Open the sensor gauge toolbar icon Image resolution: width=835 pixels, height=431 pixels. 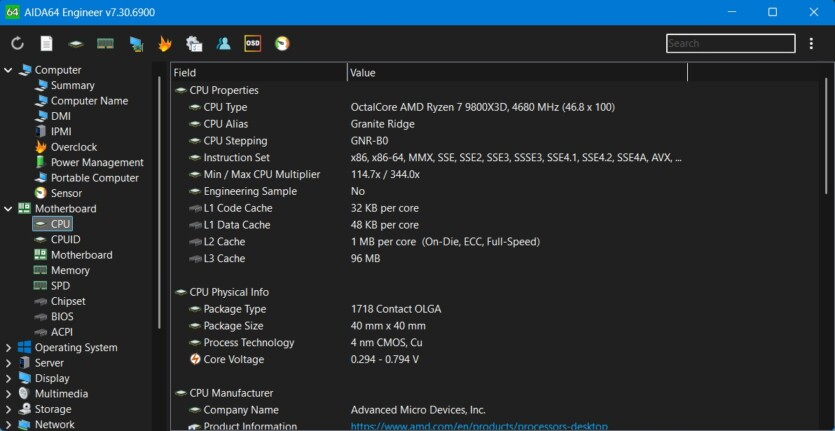point(282,44)
